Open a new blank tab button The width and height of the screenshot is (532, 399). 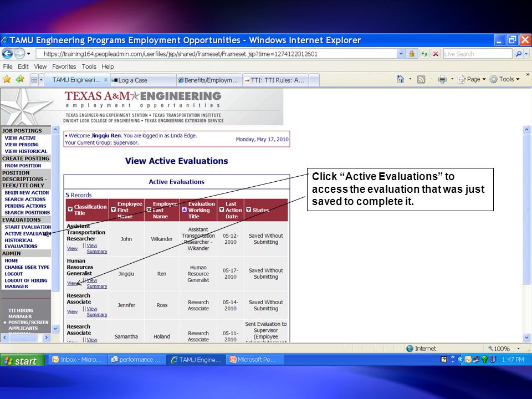314,80
